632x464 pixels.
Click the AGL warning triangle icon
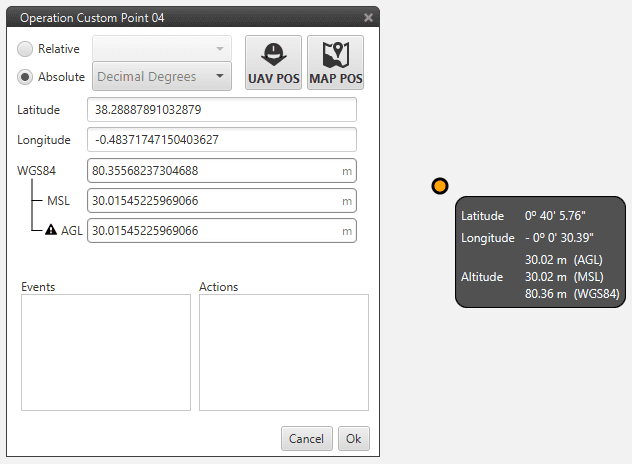[x=51, y=230]
